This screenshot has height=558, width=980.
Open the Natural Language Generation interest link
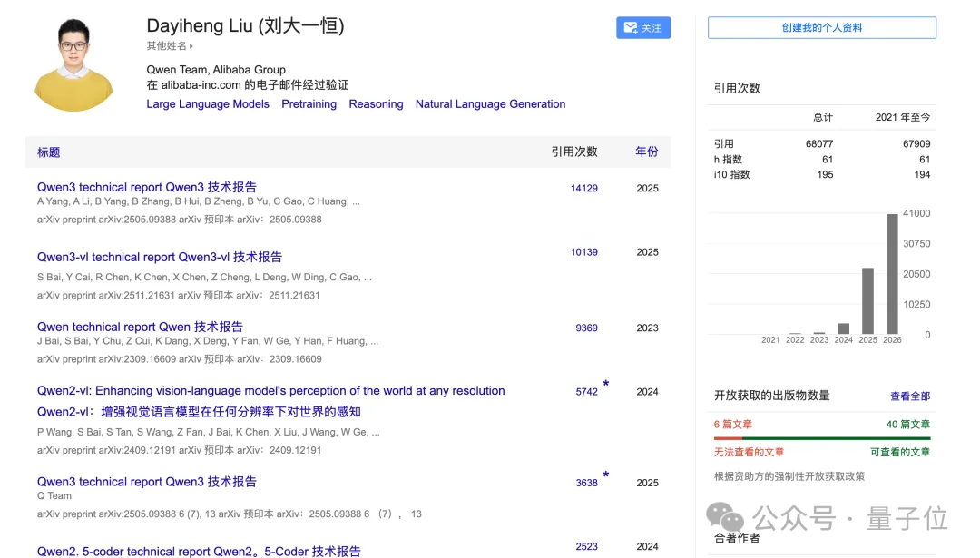coord(490,103)
